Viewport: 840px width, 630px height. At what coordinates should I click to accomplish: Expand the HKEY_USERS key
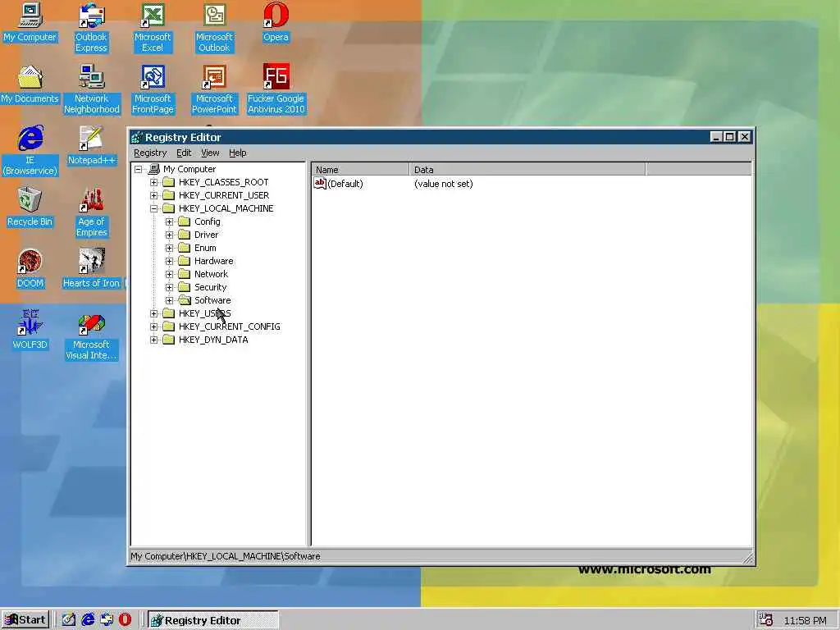[153, 313]
